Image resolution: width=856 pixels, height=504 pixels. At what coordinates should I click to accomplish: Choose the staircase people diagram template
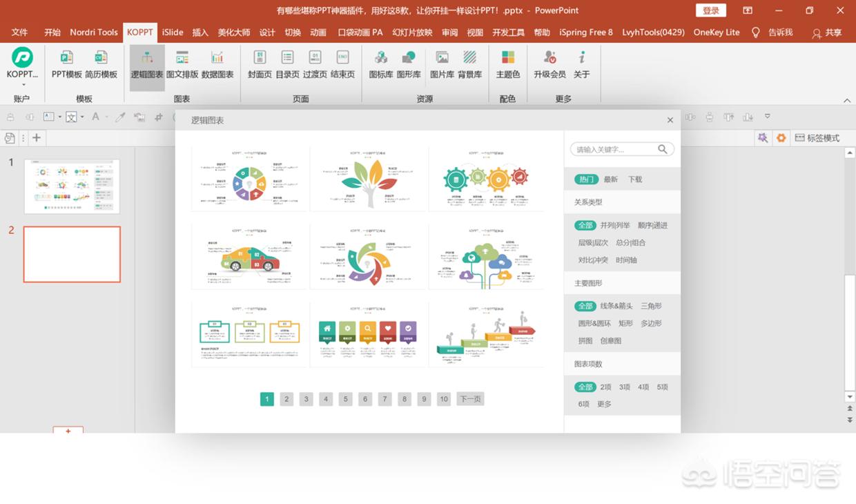487,334
